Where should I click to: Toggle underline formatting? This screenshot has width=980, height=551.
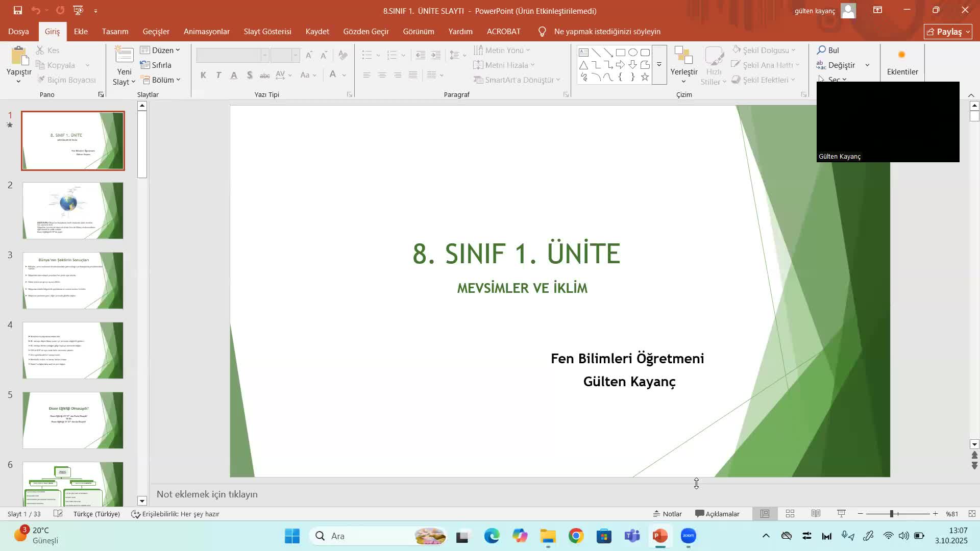234,75
